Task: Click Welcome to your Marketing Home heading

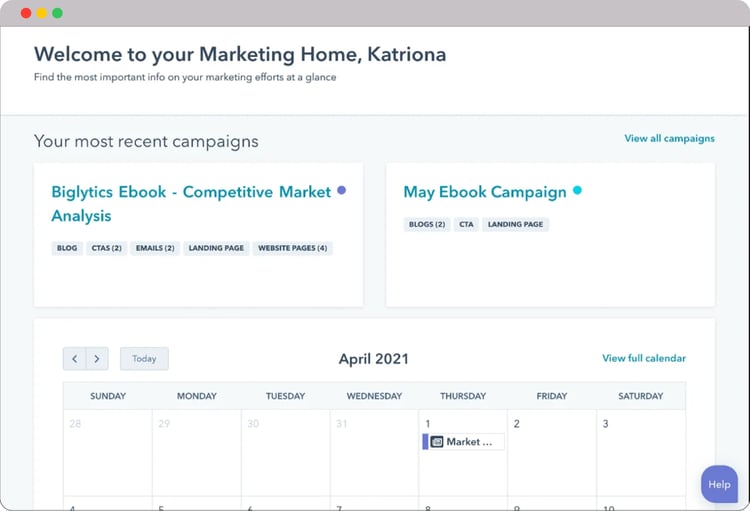Action: click(240, 55)
